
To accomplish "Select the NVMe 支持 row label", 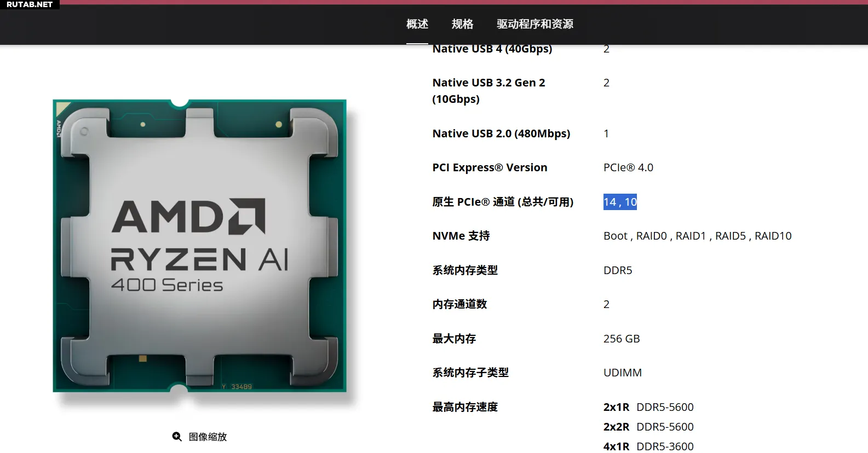I will [x=461, y=236].
